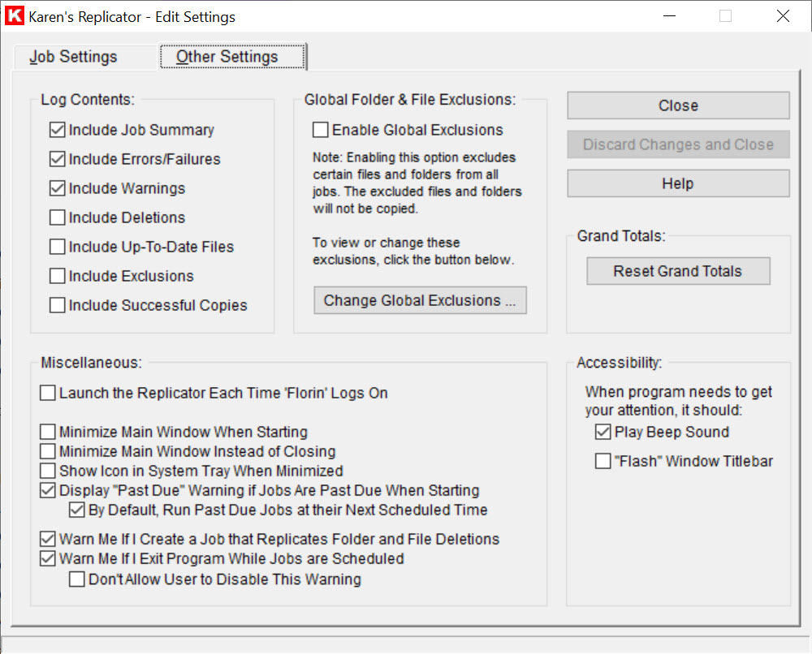812x654 pixels.
Task: Select the Other Settings tab
Action: point(232,57)
